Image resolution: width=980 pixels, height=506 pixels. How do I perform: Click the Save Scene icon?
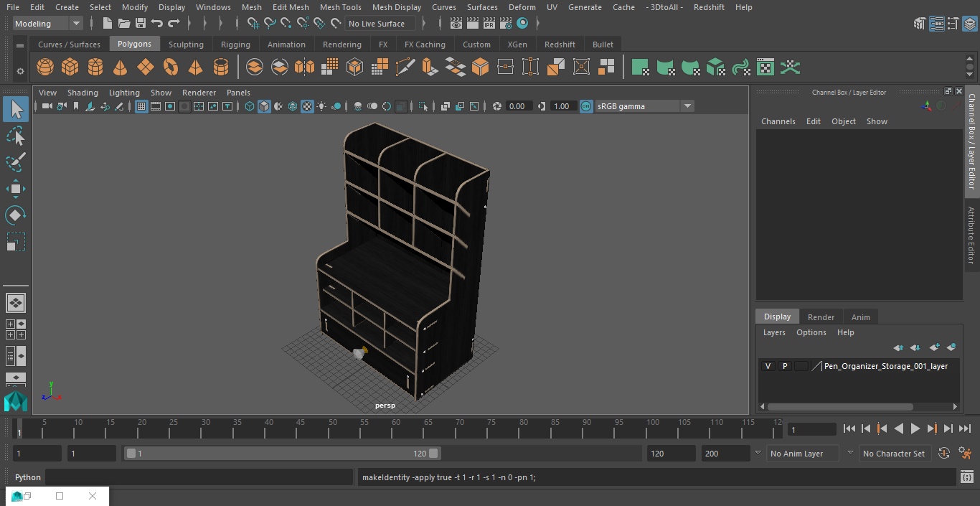(x=141, y=24)
